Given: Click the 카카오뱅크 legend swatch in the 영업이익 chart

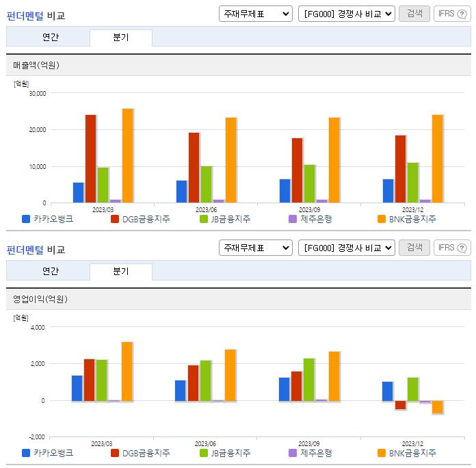Looking at the screenshot, I should tap(26, 453).
